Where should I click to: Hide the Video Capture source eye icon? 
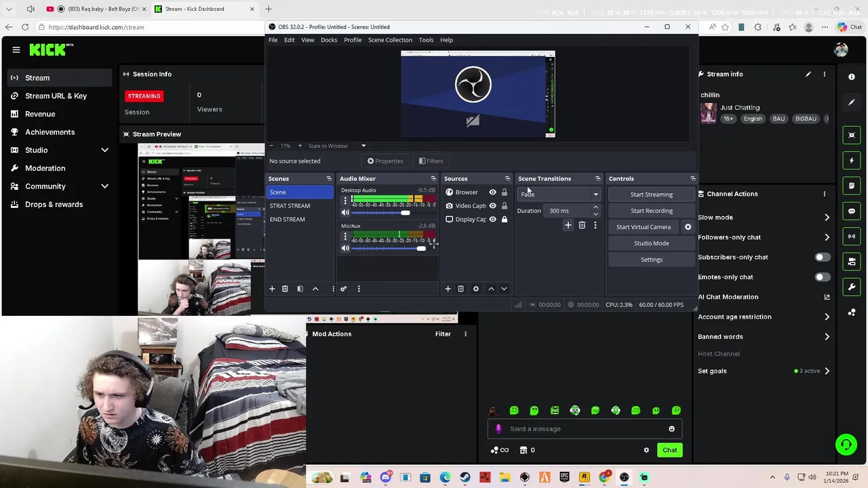(493, 206)
